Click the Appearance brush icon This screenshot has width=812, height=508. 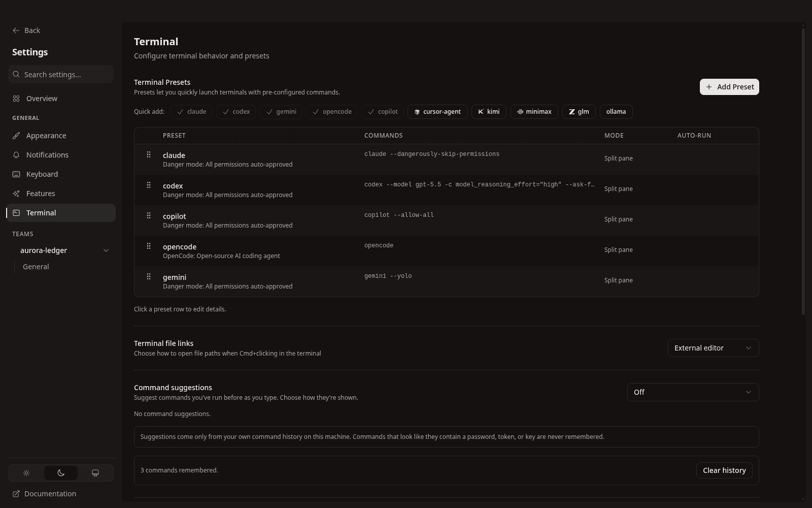[16, 136]
